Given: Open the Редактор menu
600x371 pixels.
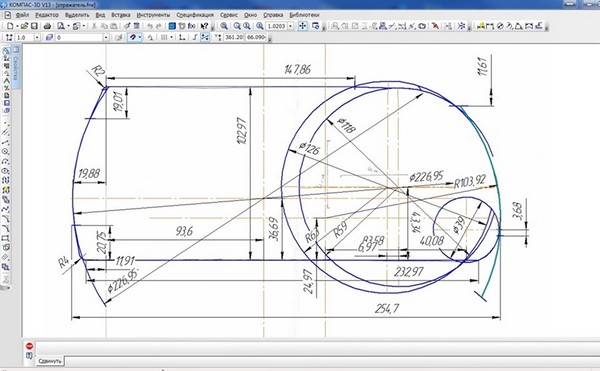Looking at the screenshot, I should click(47, 15).
